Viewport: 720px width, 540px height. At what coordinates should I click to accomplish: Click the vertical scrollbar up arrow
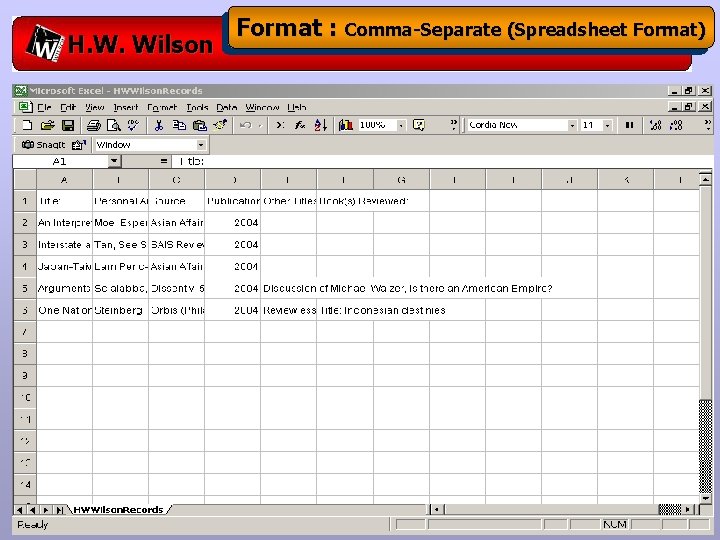705,179
